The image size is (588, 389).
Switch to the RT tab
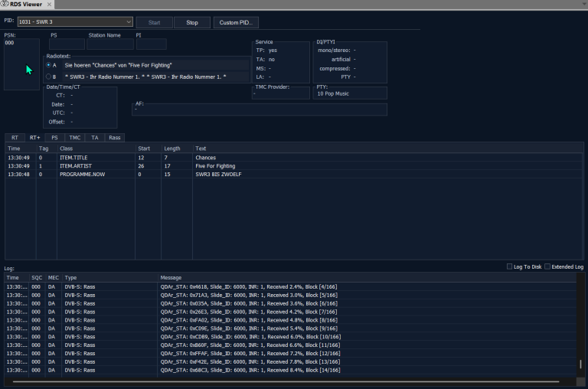click(x=15, y=138)
